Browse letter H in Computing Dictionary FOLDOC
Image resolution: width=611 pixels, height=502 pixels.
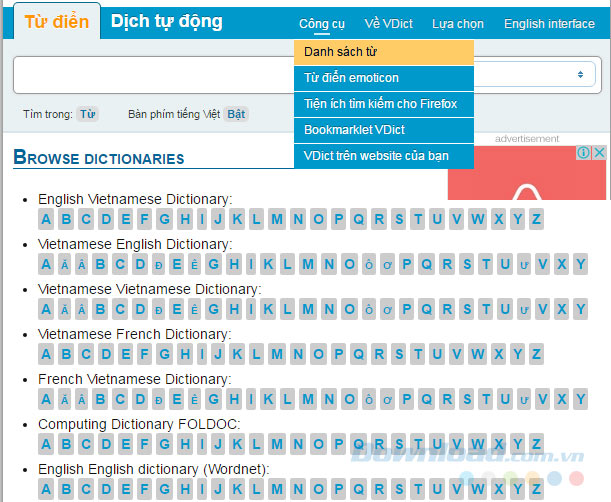[185, 444]
